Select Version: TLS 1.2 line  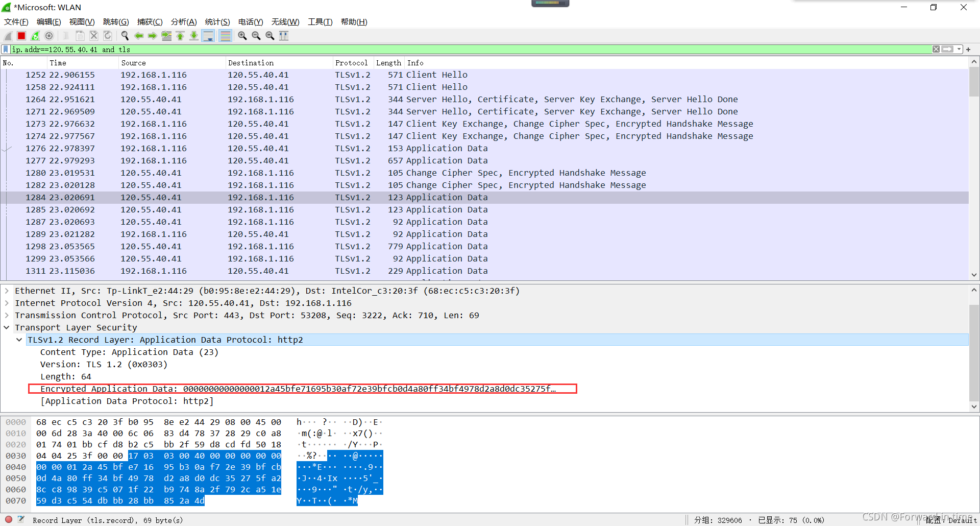(104, 364)
